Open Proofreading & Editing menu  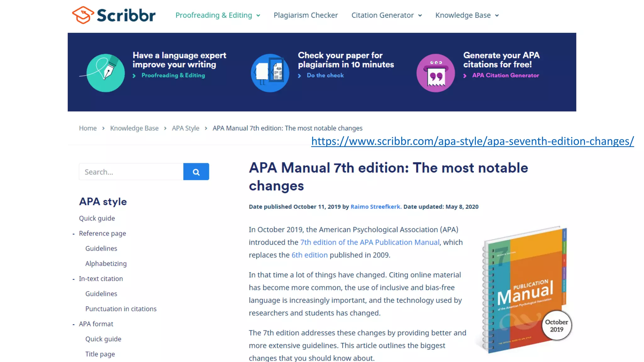click(218, 15)
